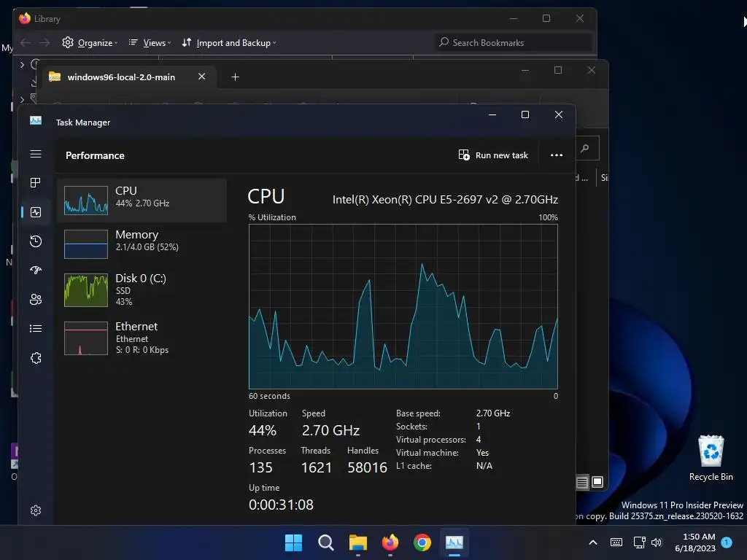Open the Windows Start menu
This screenshot has width=747, height=560.
[x=293, y=542]
